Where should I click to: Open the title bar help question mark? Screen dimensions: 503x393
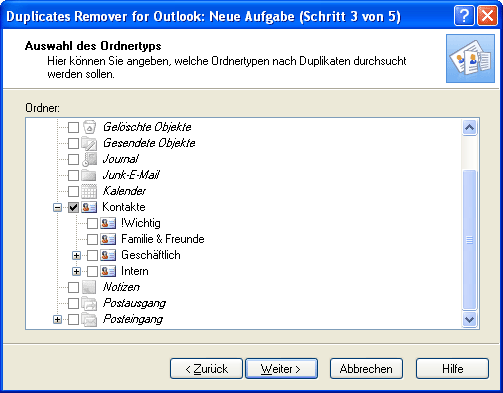click(x=464, y=16)
